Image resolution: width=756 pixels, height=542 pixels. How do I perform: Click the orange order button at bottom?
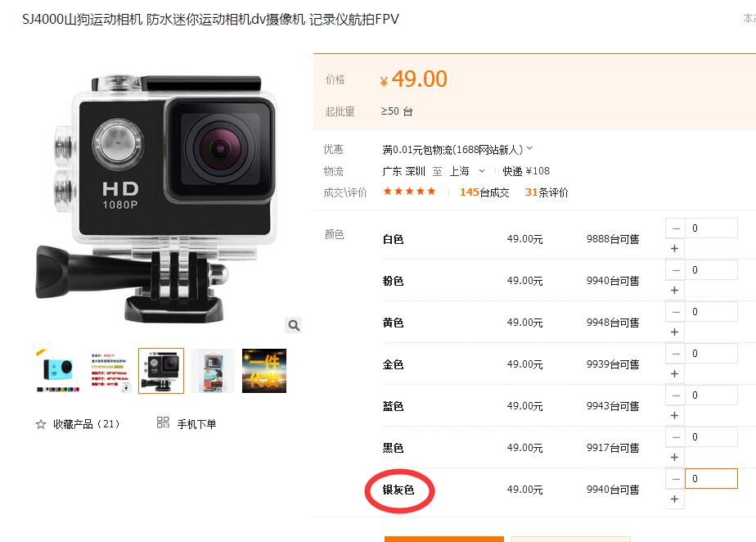click(444, 539)
